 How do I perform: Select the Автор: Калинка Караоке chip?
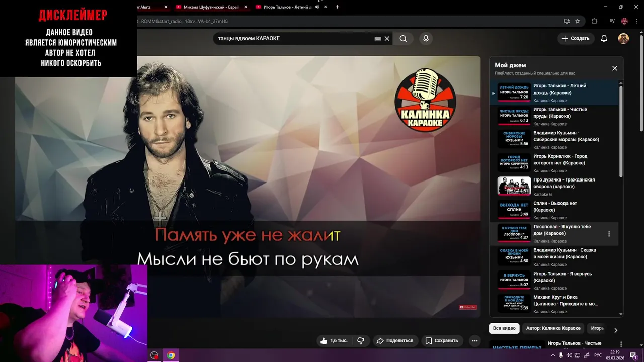(x=553, y=328)
